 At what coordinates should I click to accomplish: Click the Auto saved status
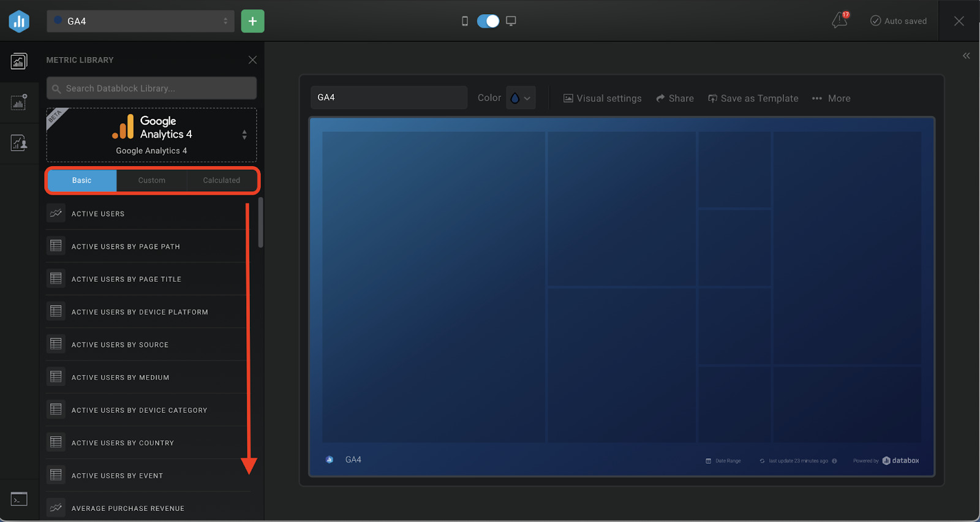tap(899, 21)
